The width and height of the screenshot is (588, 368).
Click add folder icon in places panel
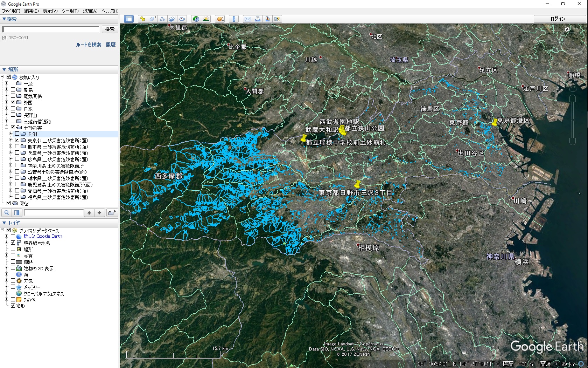(112, 213)
